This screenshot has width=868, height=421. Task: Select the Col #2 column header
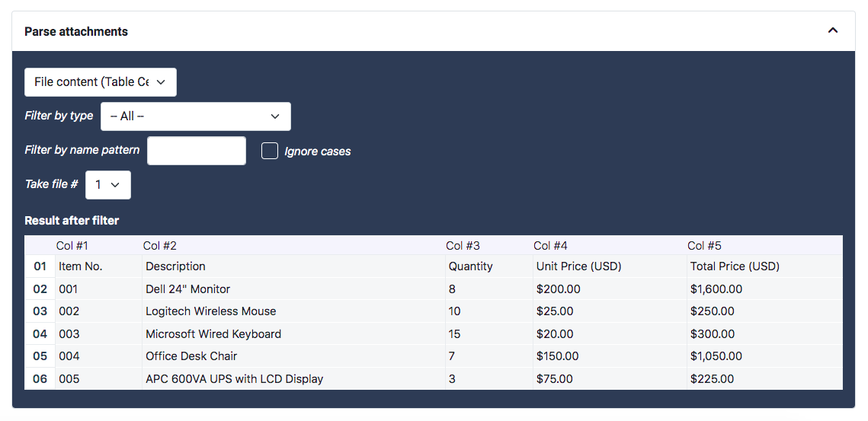click(x=160, y=246)
